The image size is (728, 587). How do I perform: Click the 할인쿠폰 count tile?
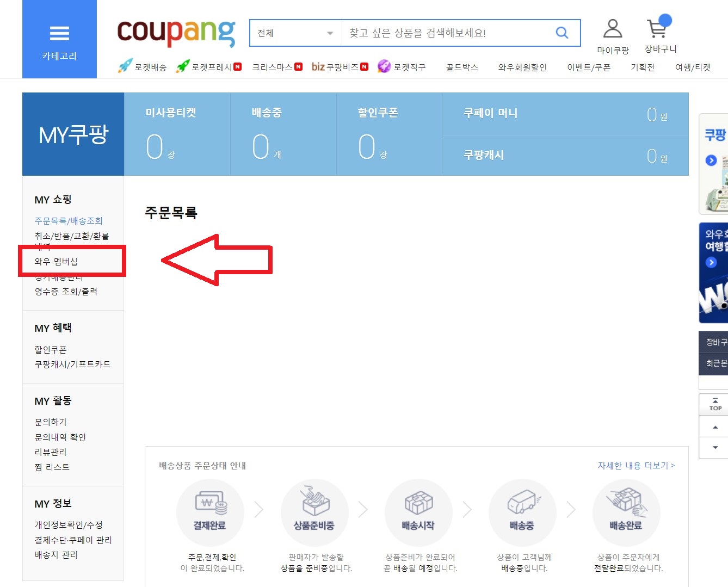[x=389, y=134]
